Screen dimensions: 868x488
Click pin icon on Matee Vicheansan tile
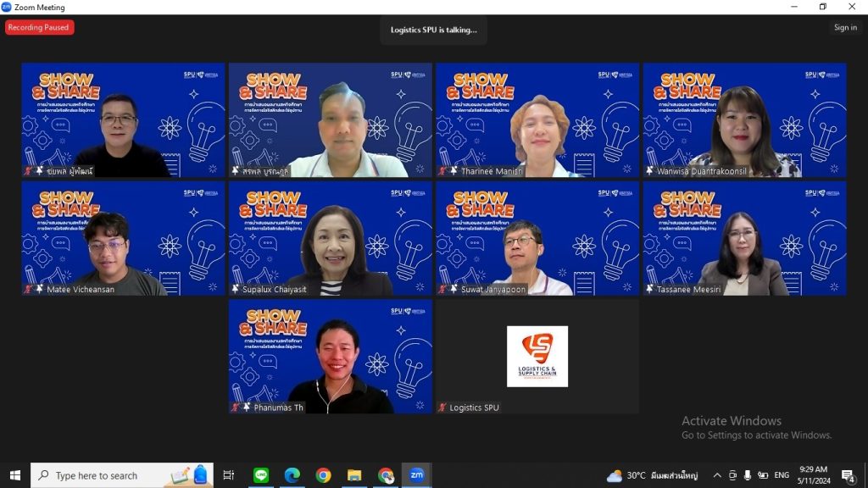click(x=39, y=289)
